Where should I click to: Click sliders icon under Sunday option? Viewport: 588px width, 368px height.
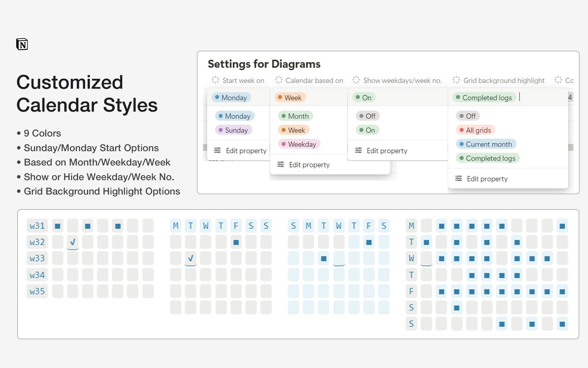(x=217, y=150)
